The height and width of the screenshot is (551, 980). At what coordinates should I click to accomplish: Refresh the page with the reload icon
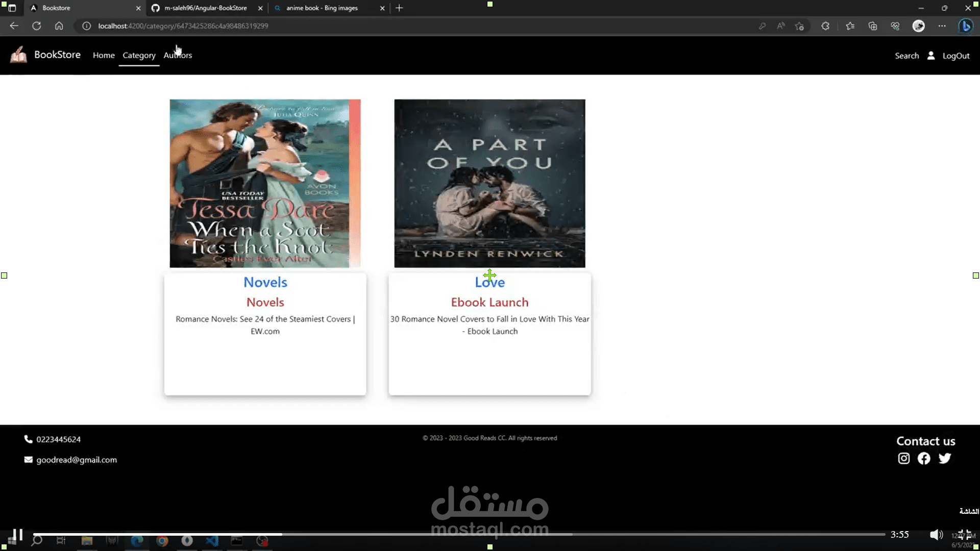(x=36, y=26)
